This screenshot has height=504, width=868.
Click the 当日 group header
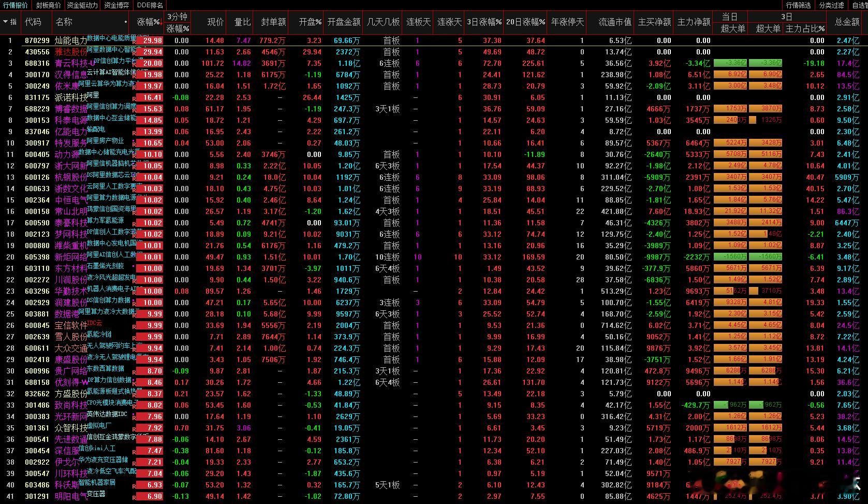click(x=730, y=17)
